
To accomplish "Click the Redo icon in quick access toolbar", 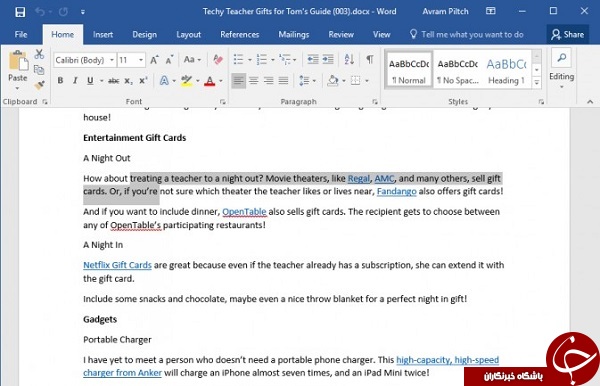I will click(63, 12).
